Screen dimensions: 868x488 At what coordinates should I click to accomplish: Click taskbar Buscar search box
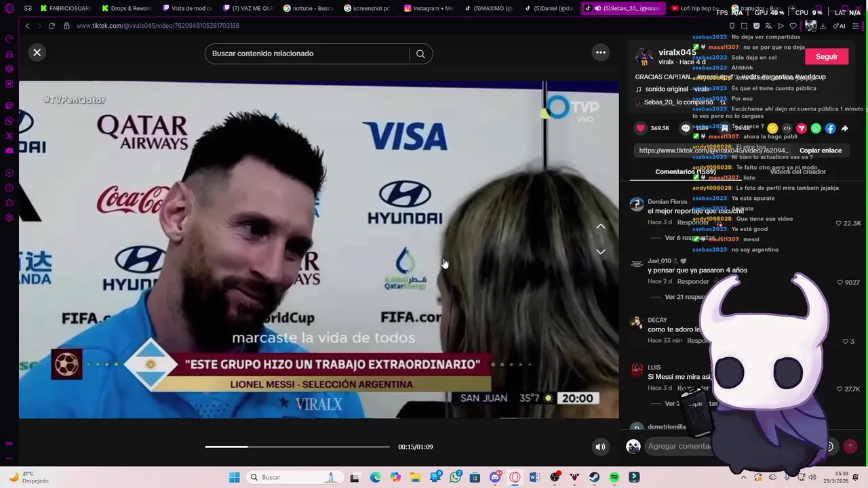tap(294, 477)
